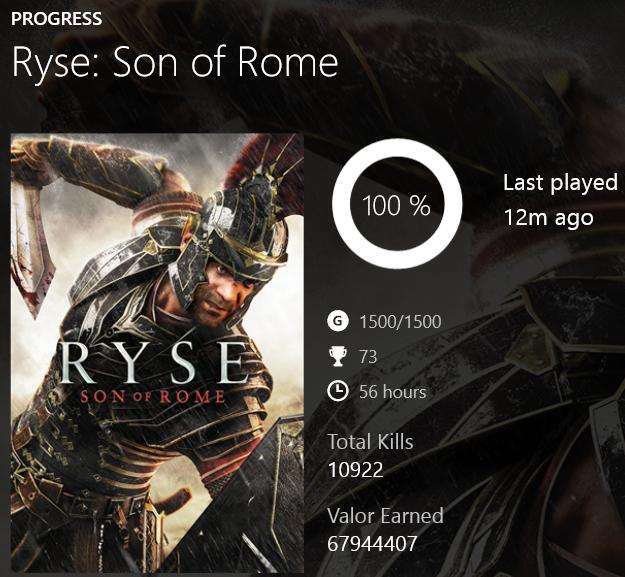This screenshot has height=577, width=625.
Task: Select the 67944407 valor value
Action: (372, 544)
